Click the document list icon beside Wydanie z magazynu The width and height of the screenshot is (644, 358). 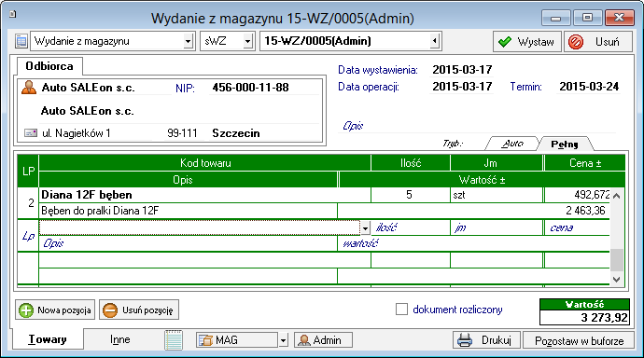[21, 41]
